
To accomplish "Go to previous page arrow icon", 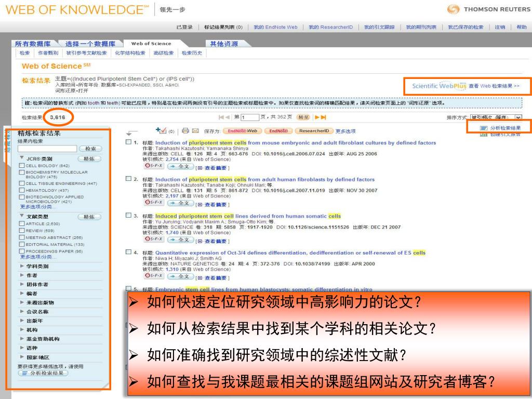I will (x=228, y=117).
